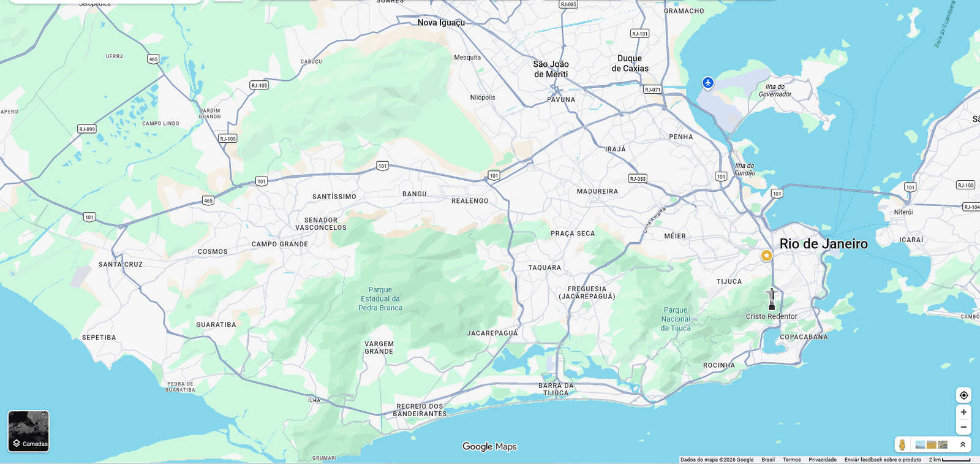Select the VARGEM GRANDE label
The image size is (980, 464).
click(x=379, y=348)
